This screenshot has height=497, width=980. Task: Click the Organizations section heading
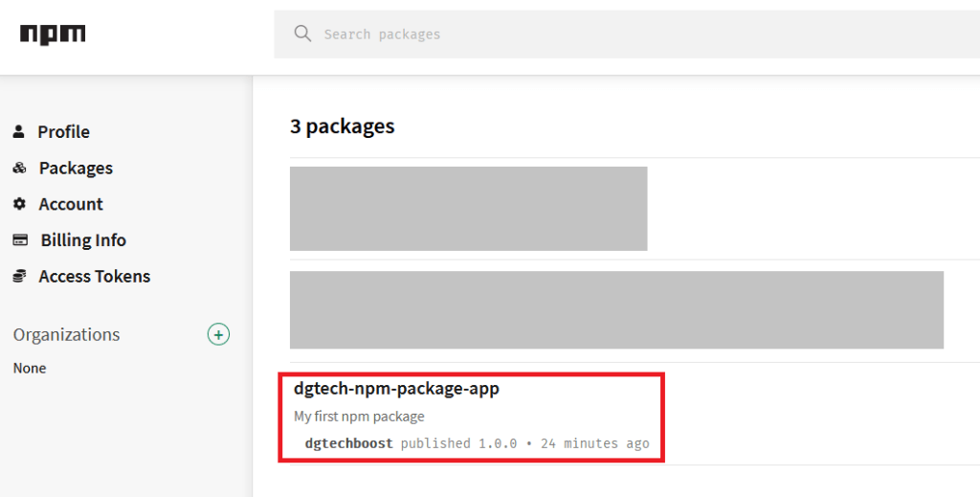(x=67, y=334)
